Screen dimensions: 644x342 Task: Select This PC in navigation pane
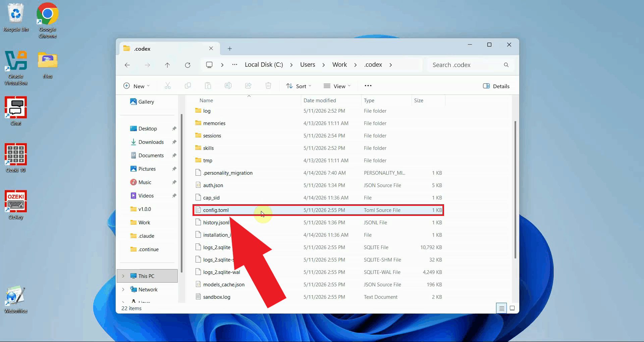[x=148, y=276]
